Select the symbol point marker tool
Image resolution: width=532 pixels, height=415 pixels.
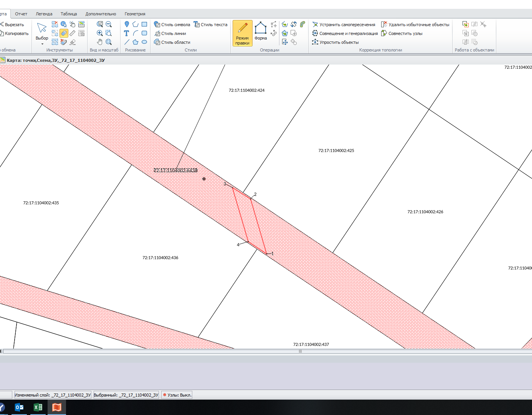coord(127,25)
